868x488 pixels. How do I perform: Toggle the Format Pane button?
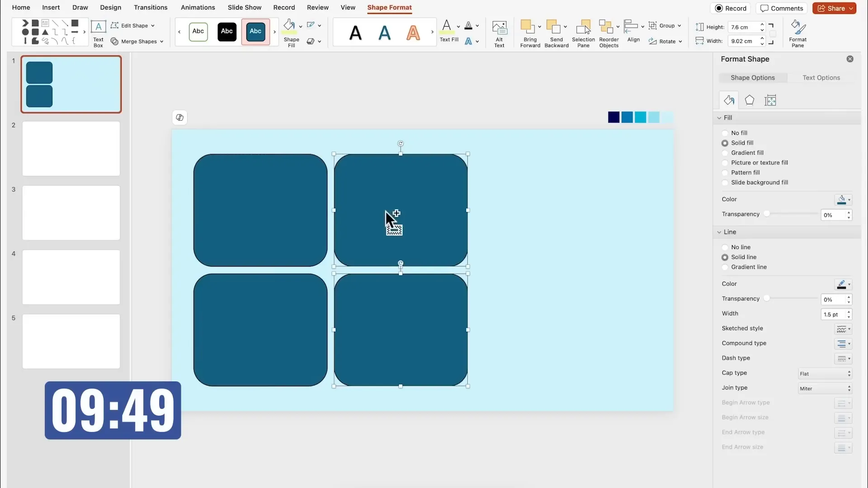pyautogui.click(x=798, y=34)
